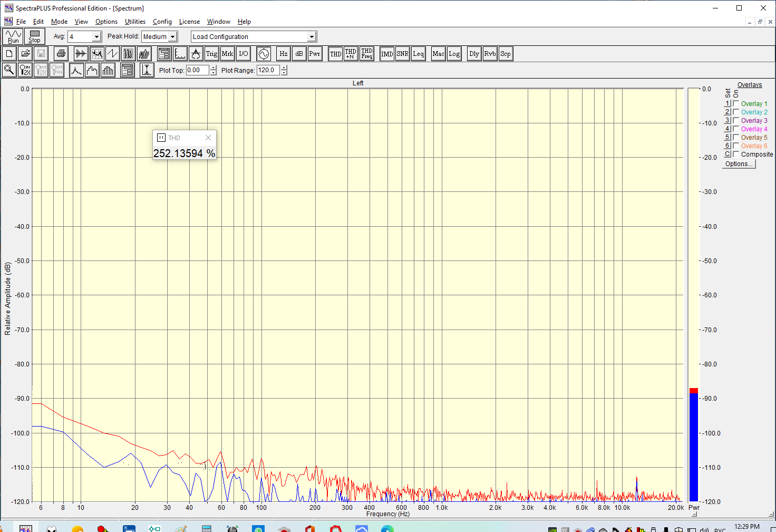Click the Pwr total power button
The height and width of the screenshot is (532, 776).
point(315,54)
